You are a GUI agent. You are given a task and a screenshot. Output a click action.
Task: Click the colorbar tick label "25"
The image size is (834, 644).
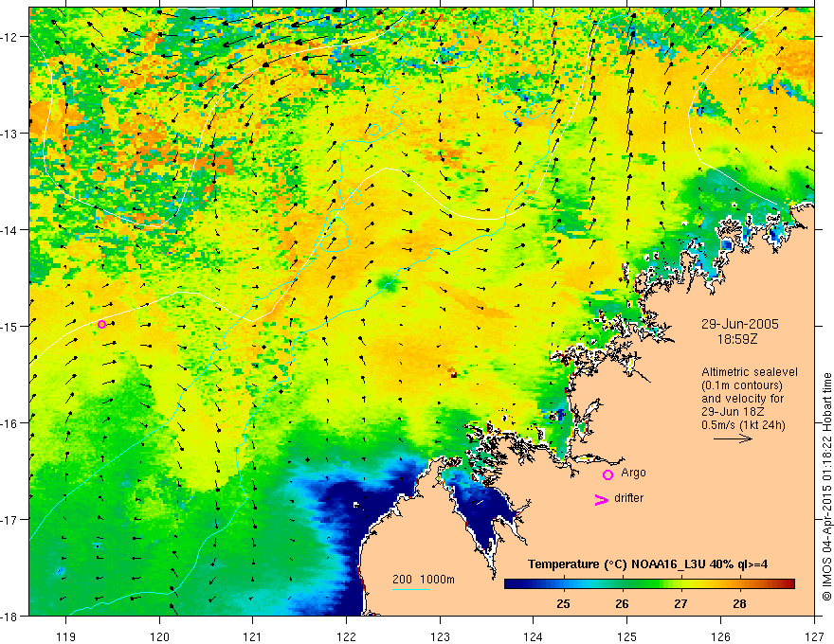coord(563,603)
